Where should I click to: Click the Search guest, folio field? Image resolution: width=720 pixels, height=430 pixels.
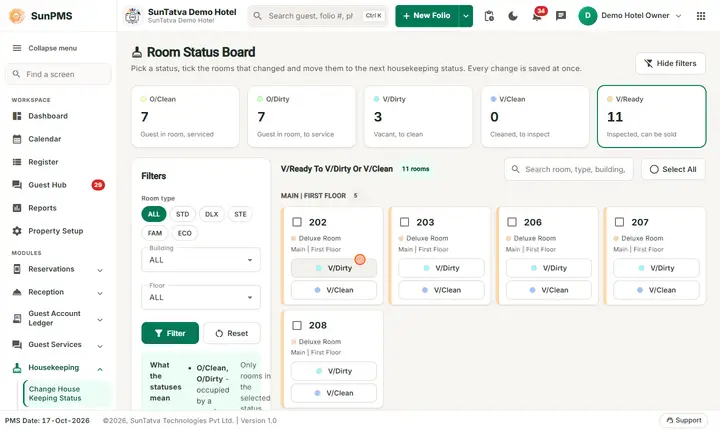coord(318,16)
